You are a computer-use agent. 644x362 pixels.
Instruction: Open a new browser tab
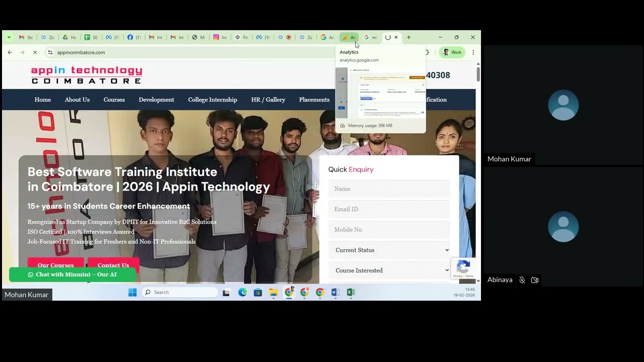tap(409, 37)
